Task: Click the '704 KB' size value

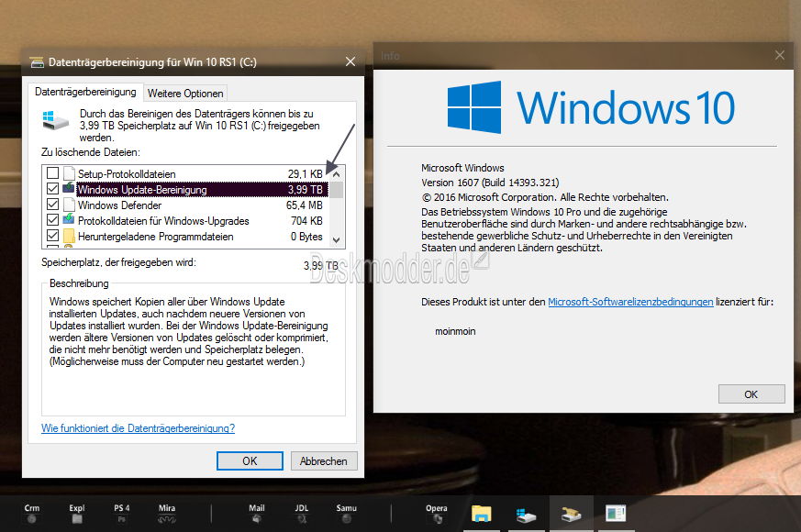Action: (306, 221)
